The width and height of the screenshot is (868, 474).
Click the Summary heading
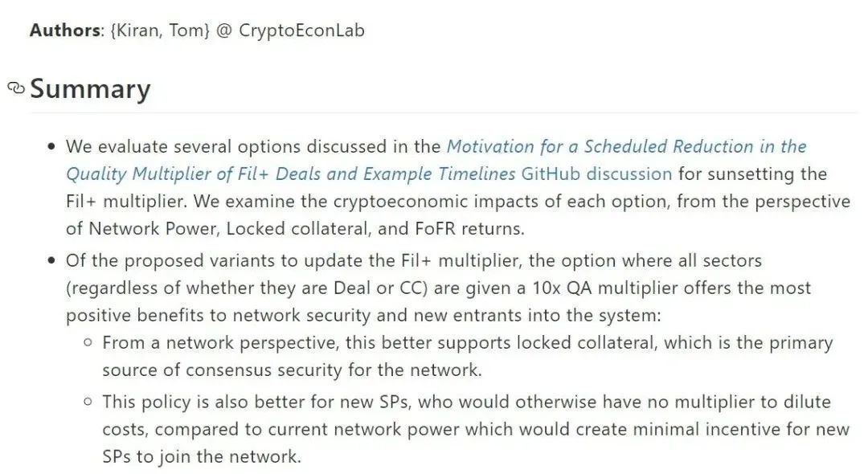[x=90, y=88]
